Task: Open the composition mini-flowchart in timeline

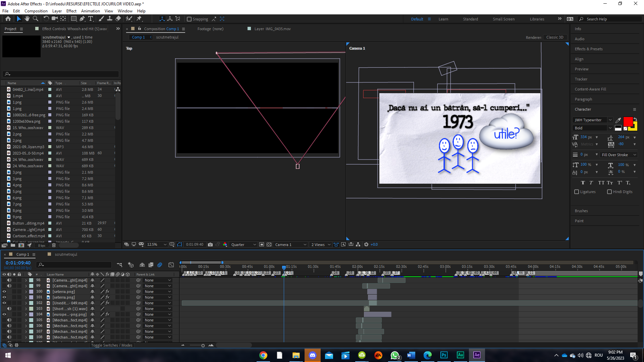Action: [x=119, y=265]
